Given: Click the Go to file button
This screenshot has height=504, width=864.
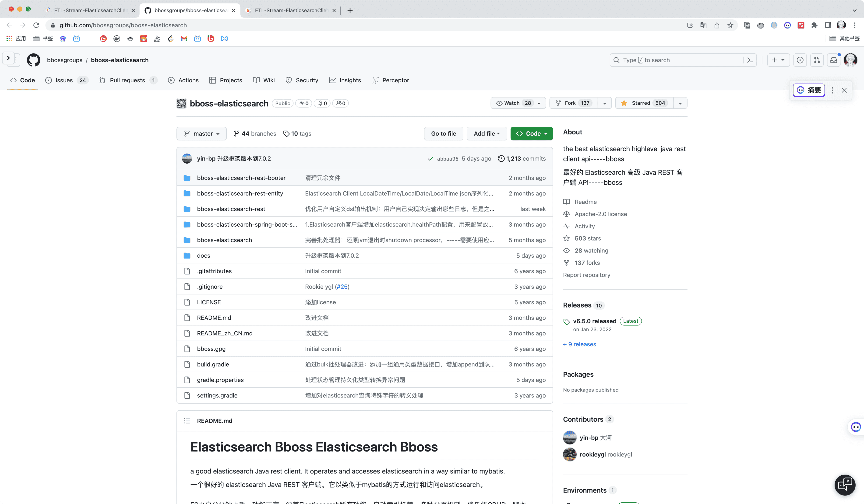Looking at the screenshot, I should coord(443,134).
